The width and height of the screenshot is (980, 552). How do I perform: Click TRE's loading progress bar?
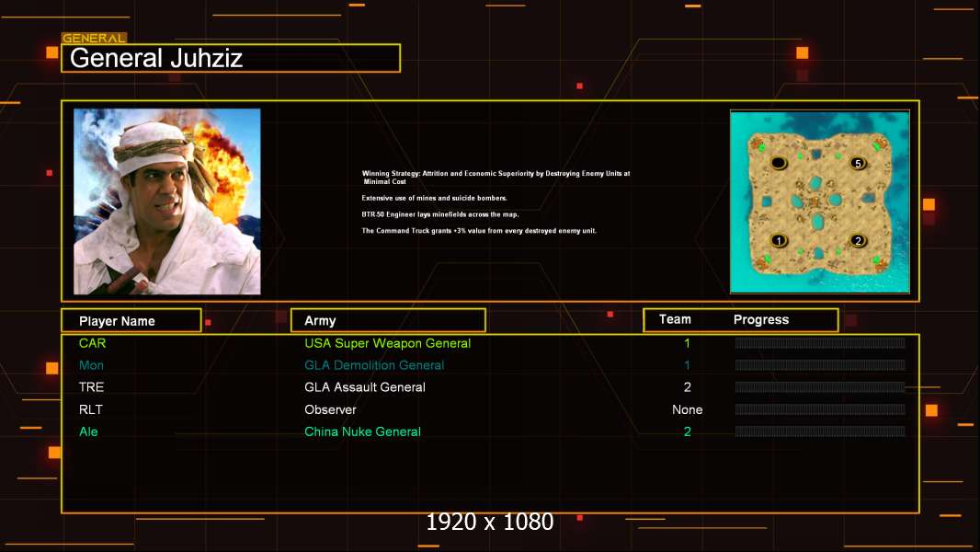pyautogui.click(x=820, y=387)
